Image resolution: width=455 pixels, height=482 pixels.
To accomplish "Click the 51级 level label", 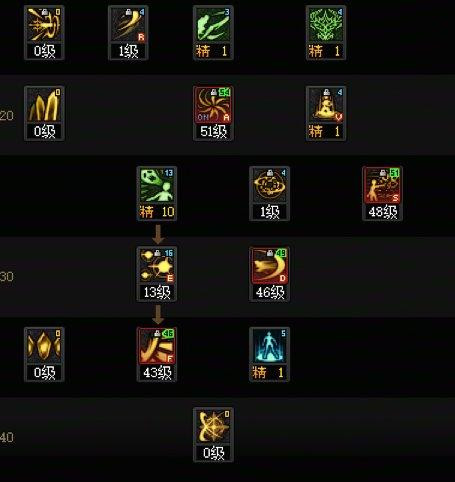I will (213, 131).
